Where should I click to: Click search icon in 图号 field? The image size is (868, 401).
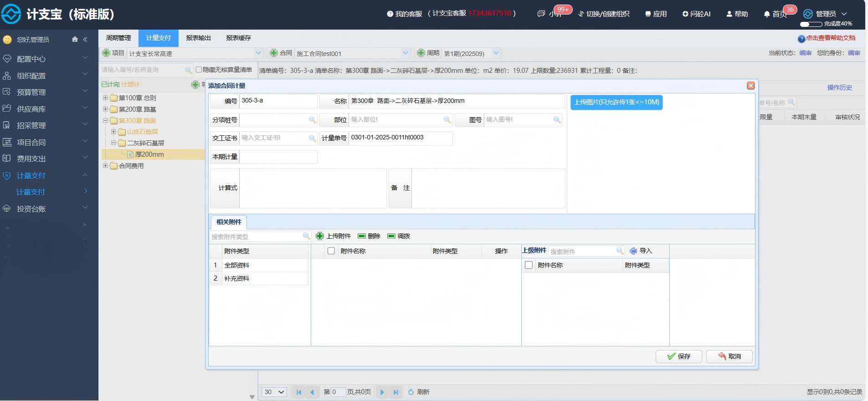[x=557, y=119]
